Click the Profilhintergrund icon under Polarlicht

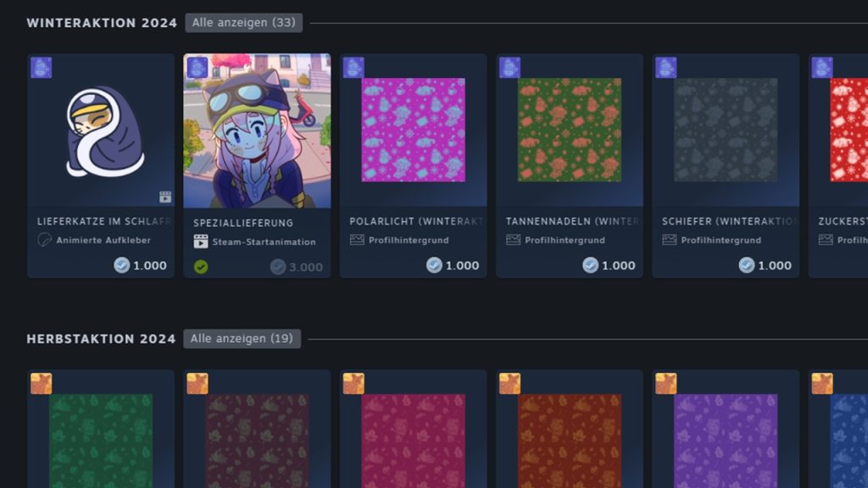(x=357, y=241)
